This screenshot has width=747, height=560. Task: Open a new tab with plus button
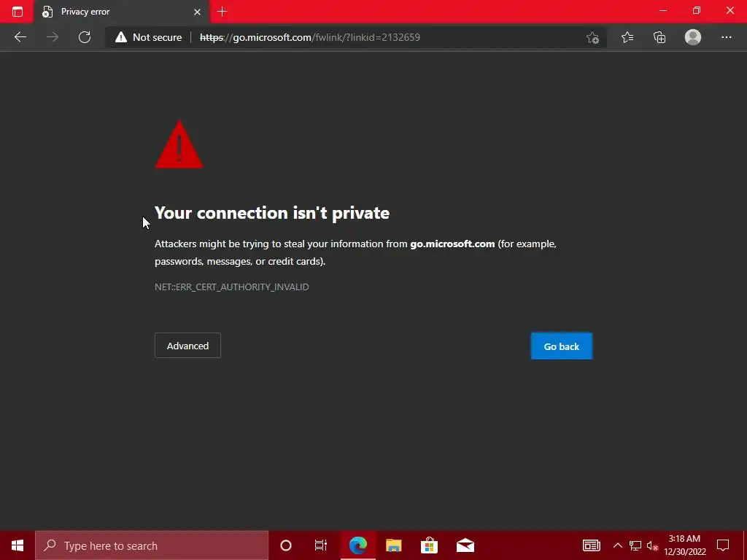[222, 12]
